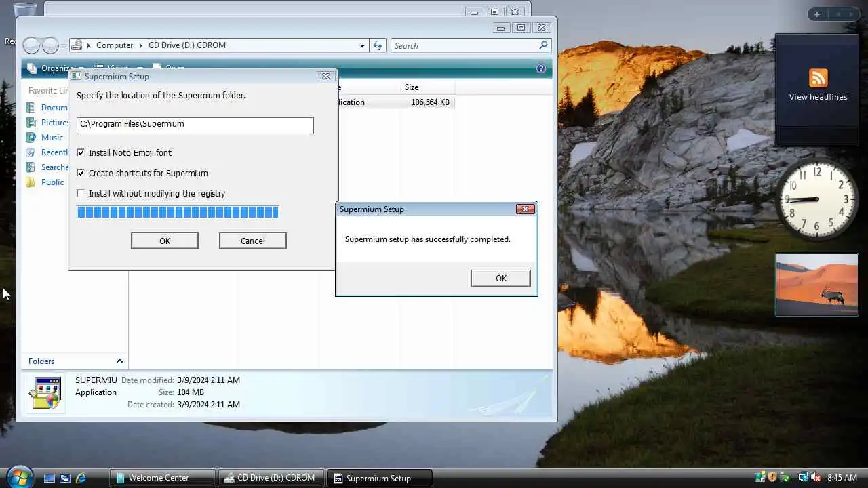The width and height of the screenshot is (868, 488).
Task: Click the Windows Security shield tray icon
Action: point(772,478)
